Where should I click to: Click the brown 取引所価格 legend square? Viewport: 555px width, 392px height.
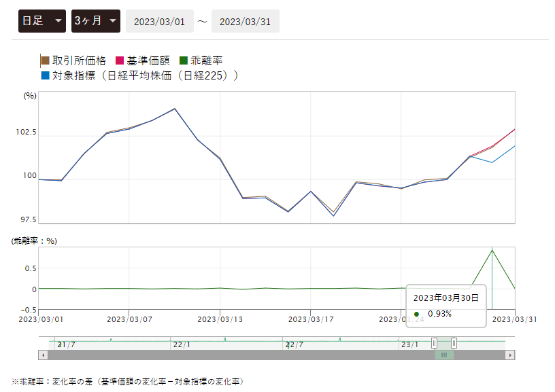[45, 60]
